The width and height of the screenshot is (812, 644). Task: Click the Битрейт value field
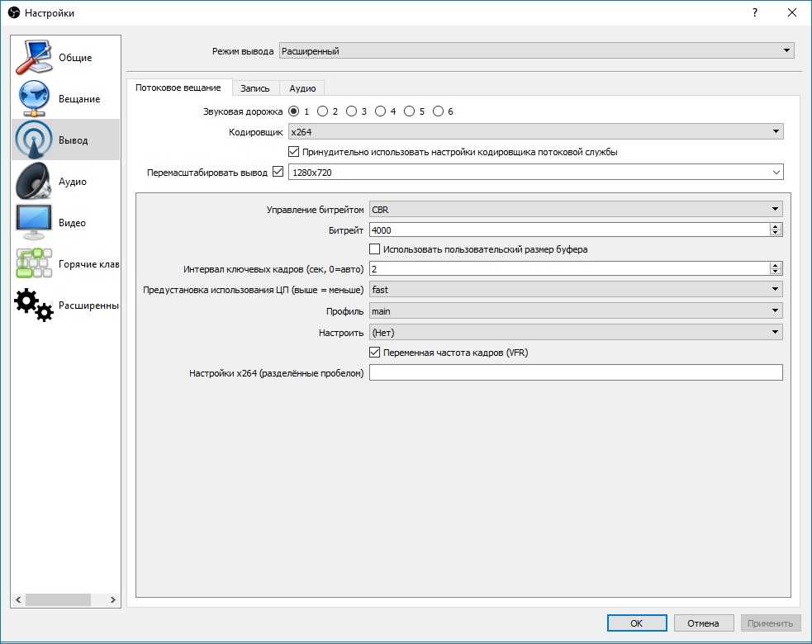pyautogui.click(x=570, y=230)
